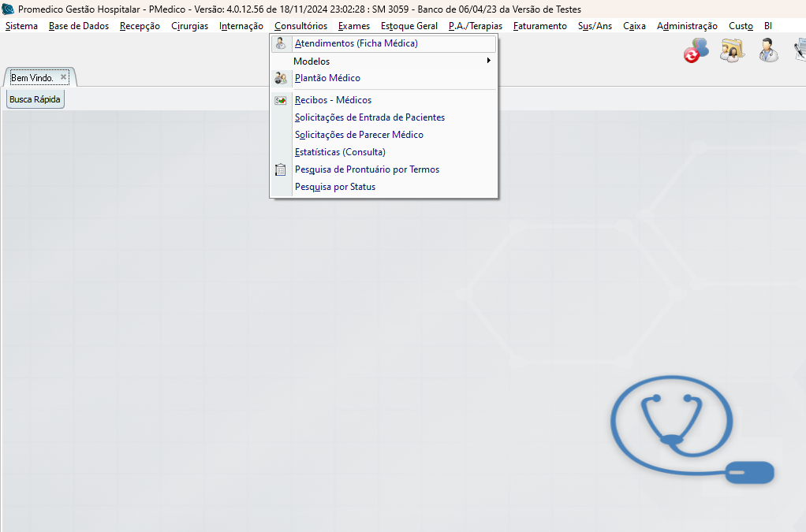This screenshot has height=532, width=806.
Task: Click the Pesquisa de Prontuário clipboard icon
Action: 281,169
